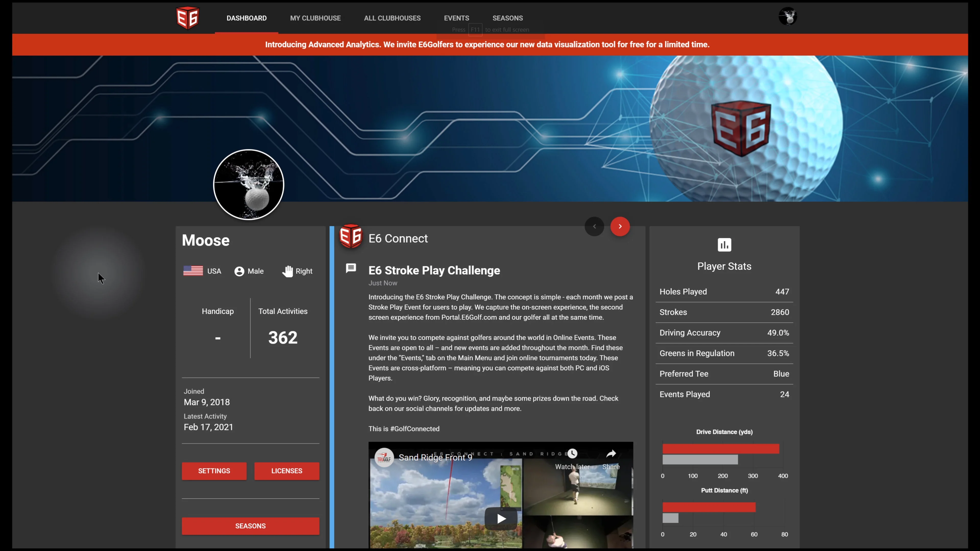Open the Settings button
Image resolution: width=980 pixels, height=551 pixels.
214,471
